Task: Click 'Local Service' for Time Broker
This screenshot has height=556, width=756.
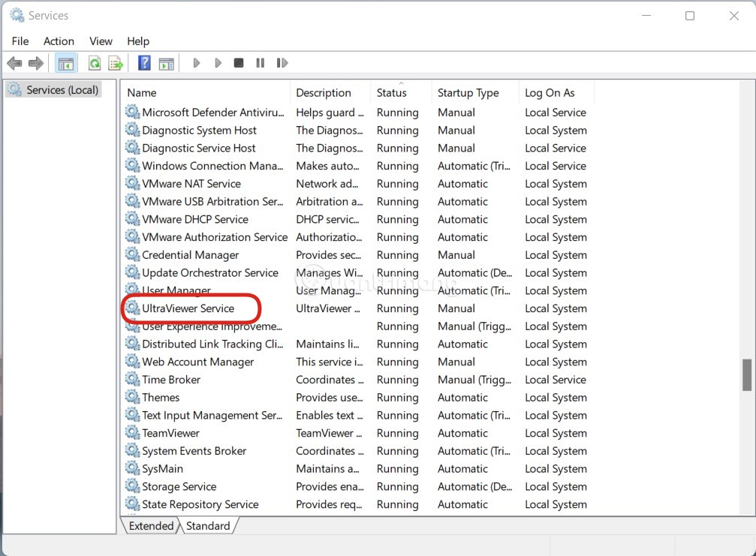Action: pos(556,380)
